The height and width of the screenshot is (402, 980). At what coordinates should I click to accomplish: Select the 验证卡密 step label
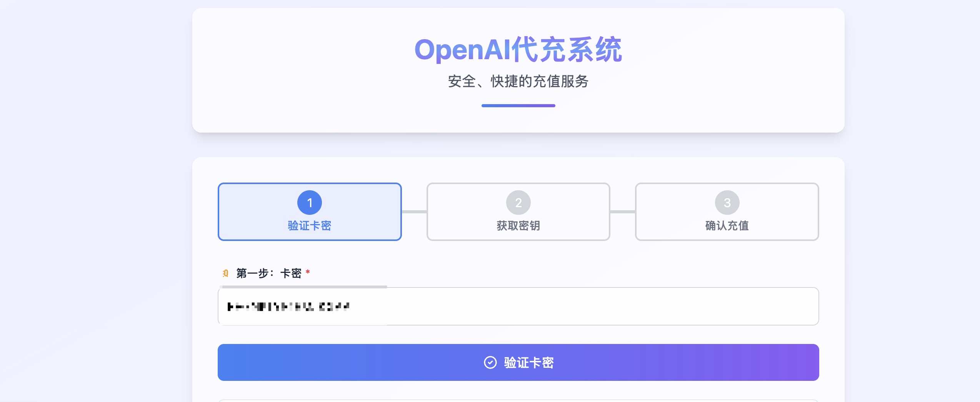(x=310, y=226)
